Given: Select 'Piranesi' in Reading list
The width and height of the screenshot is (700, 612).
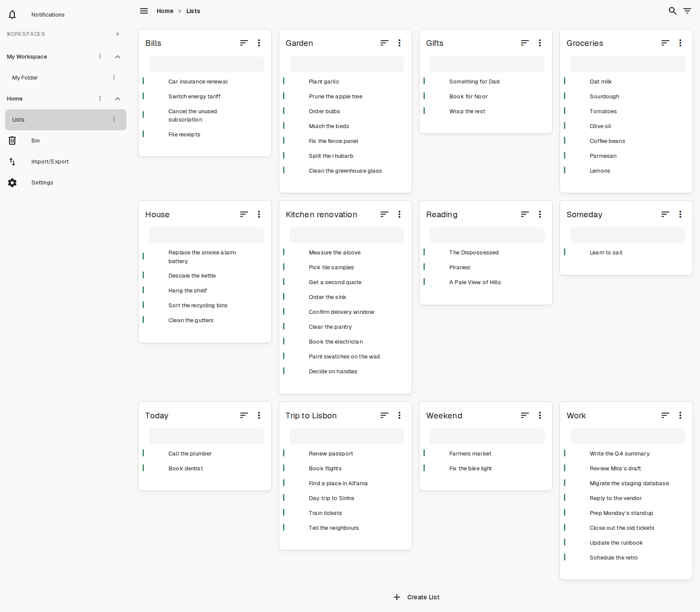Looking at the screenshot, I should click(460, 268).
